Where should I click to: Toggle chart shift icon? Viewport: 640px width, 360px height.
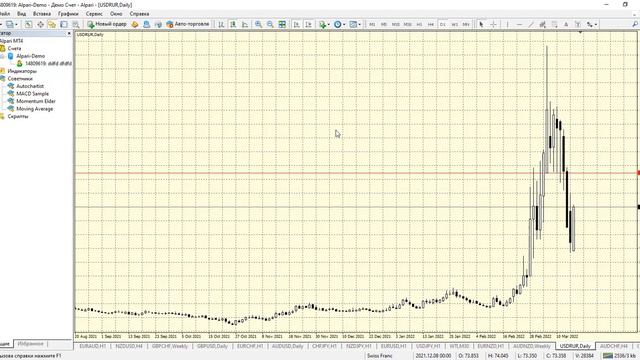[x=309, y=24]
